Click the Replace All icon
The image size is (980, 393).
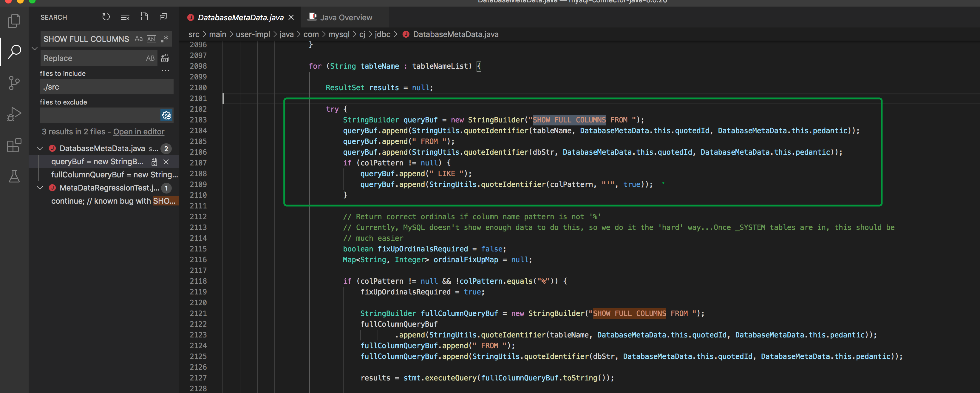[x=165, y=58]
